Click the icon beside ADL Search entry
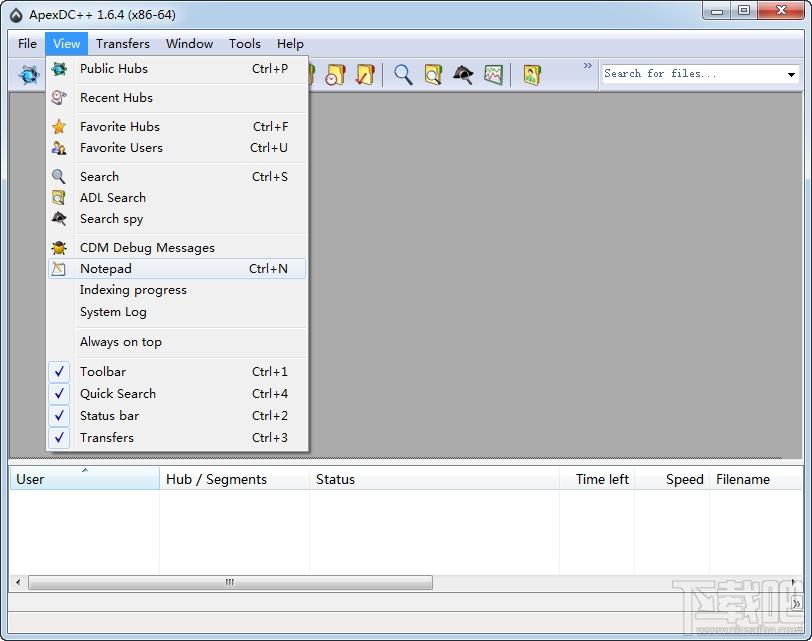 point(59,197)
